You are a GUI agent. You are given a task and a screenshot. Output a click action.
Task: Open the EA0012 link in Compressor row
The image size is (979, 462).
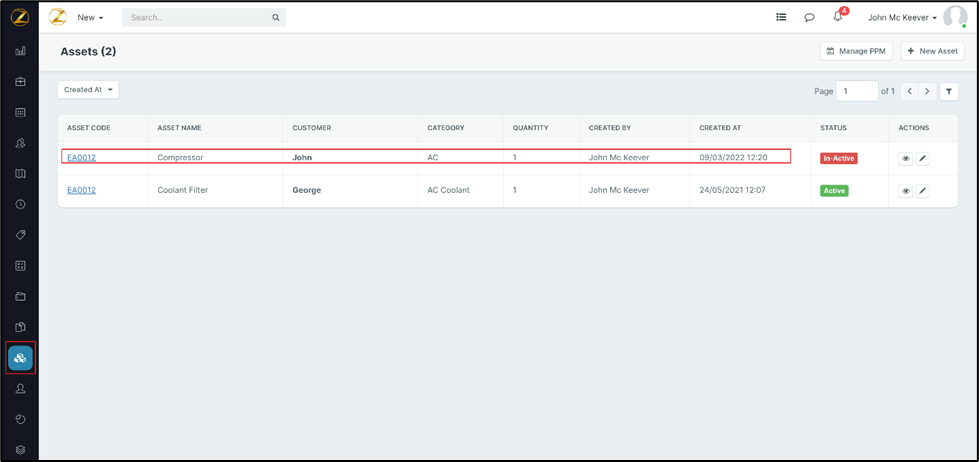[81, 157]
